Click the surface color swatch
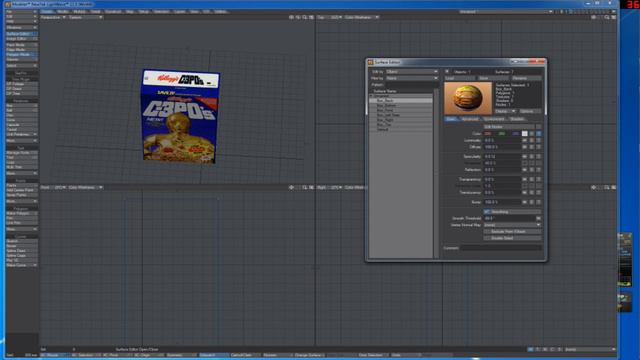This screenshot has height=360, width=640. [x=524, y=134]
